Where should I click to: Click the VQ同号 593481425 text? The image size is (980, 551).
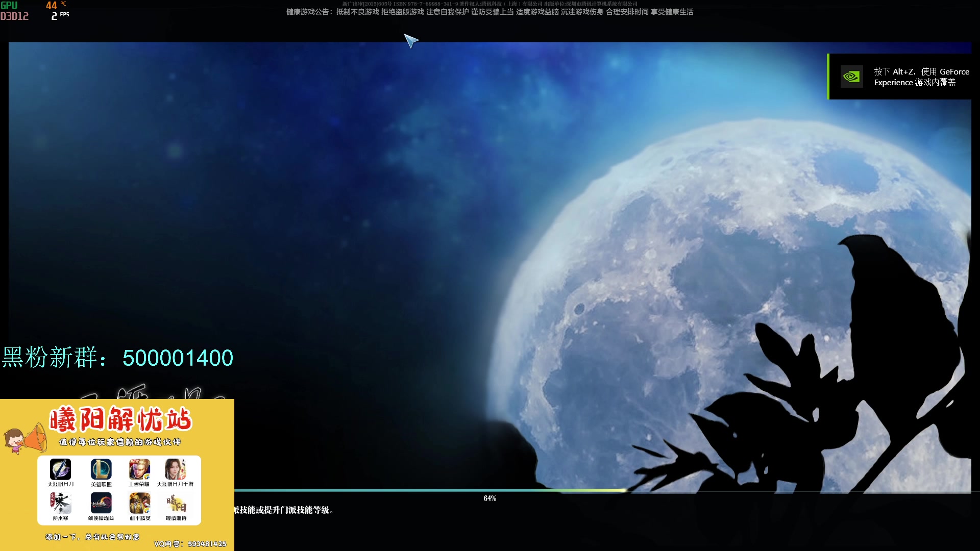(190, 544)
